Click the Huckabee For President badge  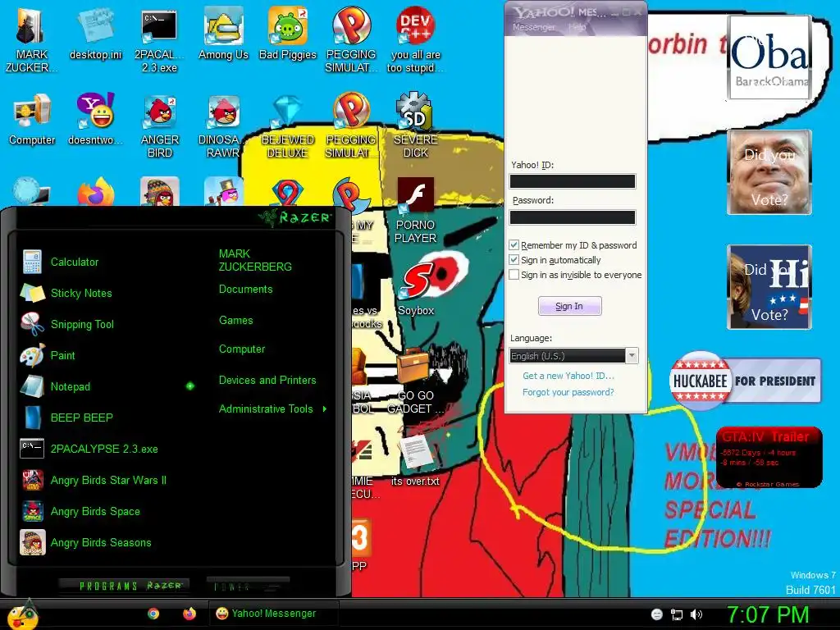[746, 381]
